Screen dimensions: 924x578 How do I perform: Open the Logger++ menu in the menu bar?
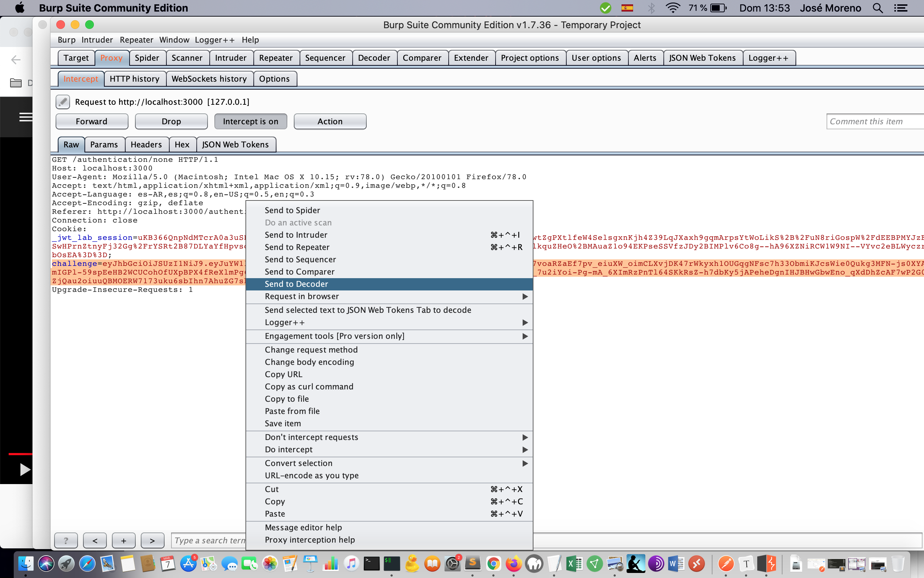click(x=215, y=40)
